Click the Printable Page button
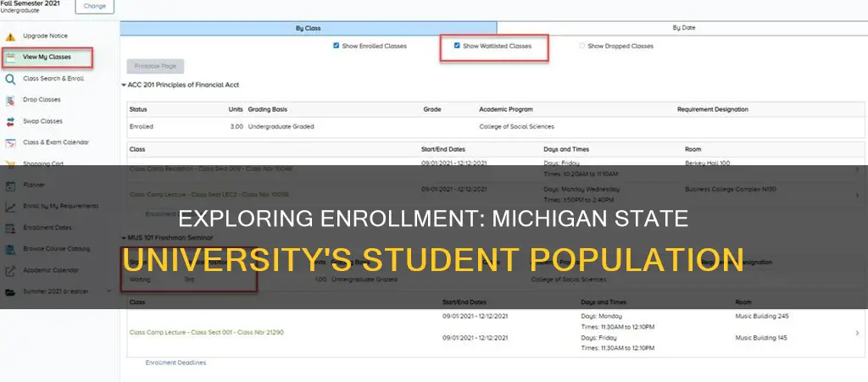868x382 pixels. pos(155,66)
